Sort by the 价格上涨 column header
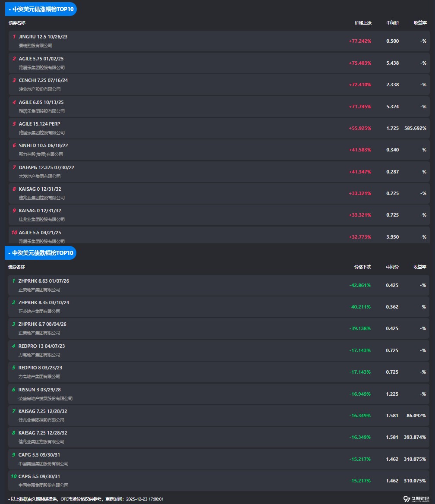Screen dimensions: 435x504 362,22
